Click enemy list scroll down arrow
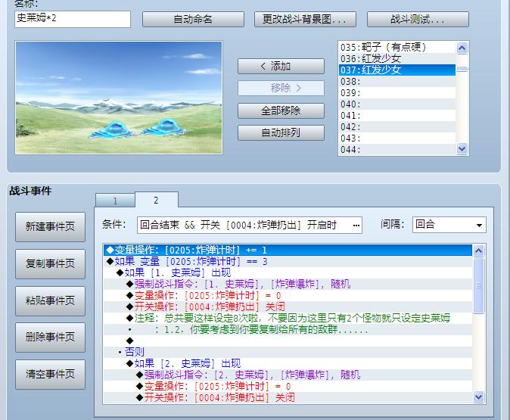This screenshot has height=420, width=510. point(462,149)
